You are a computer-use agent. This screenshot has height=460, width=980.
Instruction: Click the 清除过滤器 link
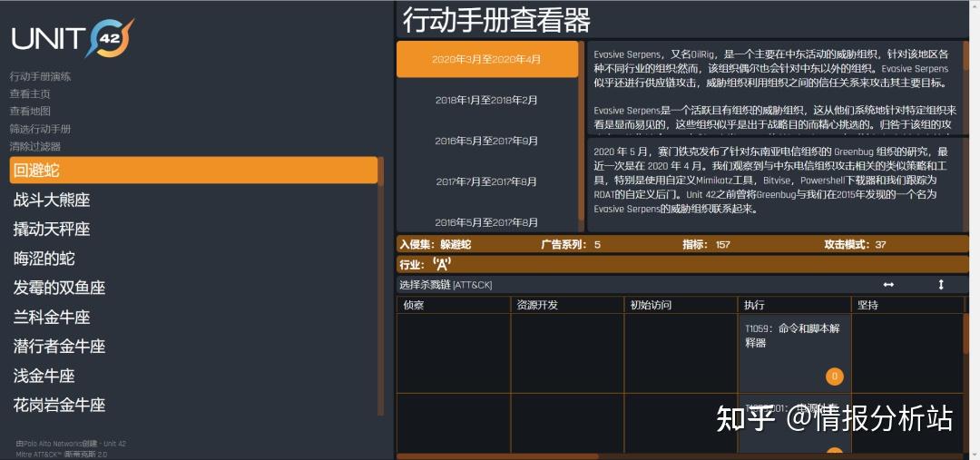[35, 146]
